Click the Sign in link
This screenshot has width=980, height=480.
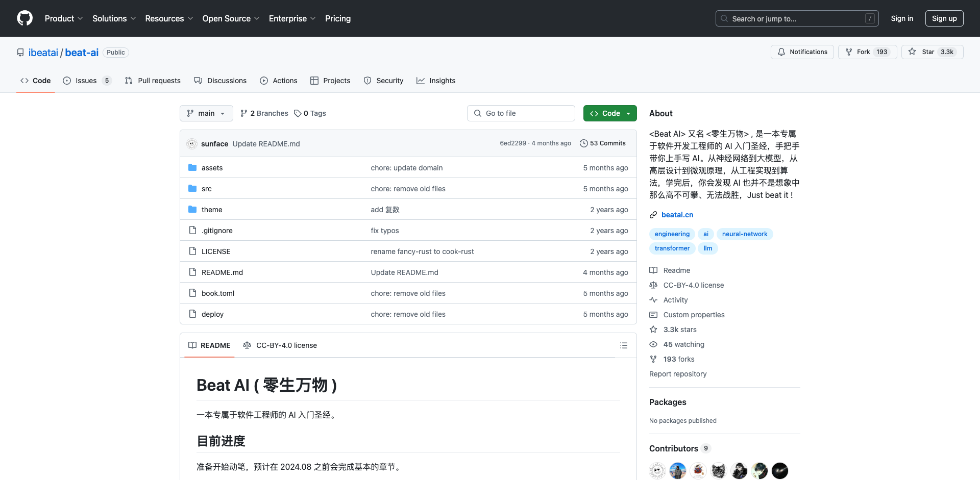902,18
